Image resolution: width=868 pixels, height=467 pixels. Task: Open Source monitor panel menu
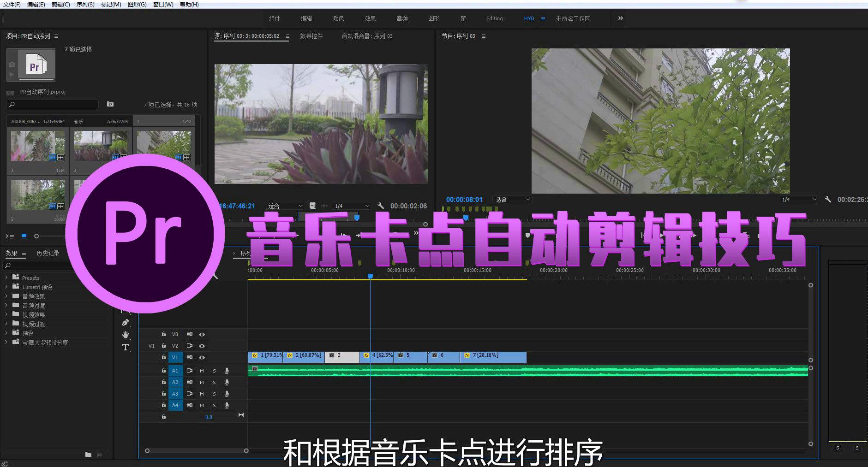tap(287, 36)
